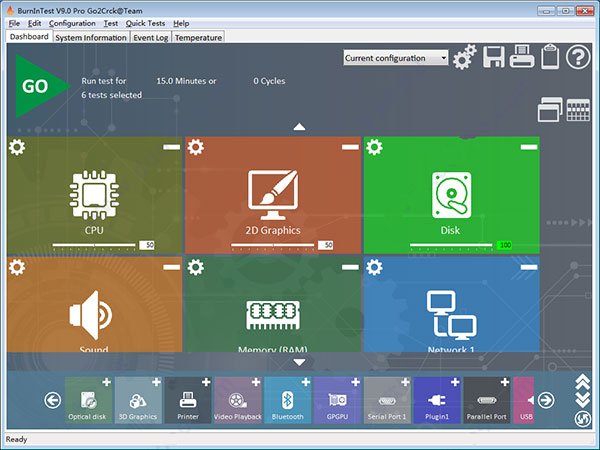Open 2D Graphics settings gear
The height and width of the screenshot is (450, 600).
click(195, 147)
